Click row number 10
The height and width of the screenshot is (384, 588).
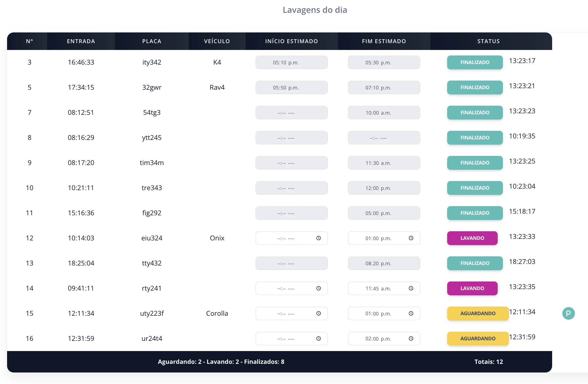click(x=30, y=188)
